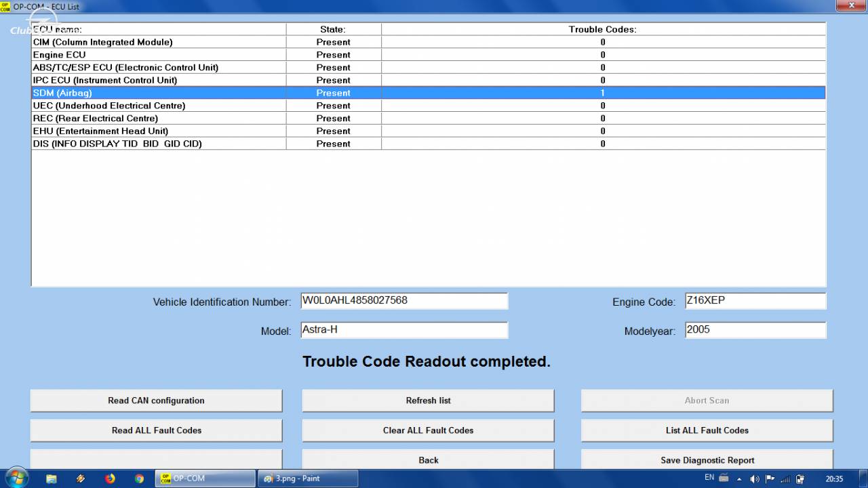Screen dimensions: 868x488
Task: Click Present state of Engine ECU
Action: (x=333, y=55)
